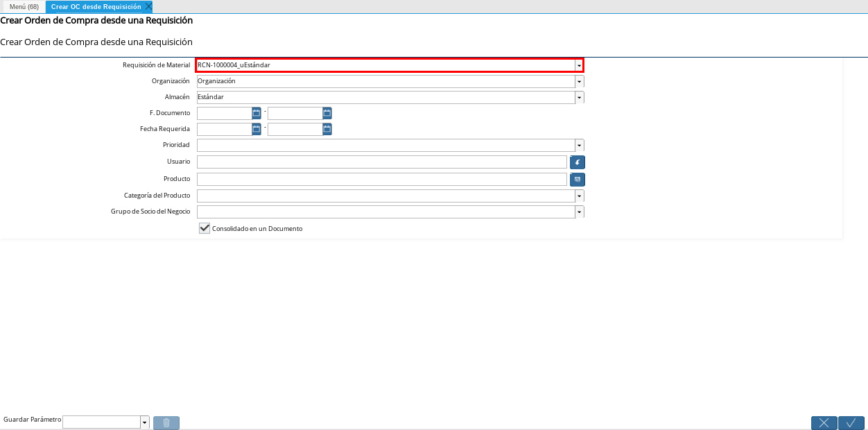Screen dimensions: 868x430
Task: Open Fecha Requerida end date calendar
Action: point(327,129)
